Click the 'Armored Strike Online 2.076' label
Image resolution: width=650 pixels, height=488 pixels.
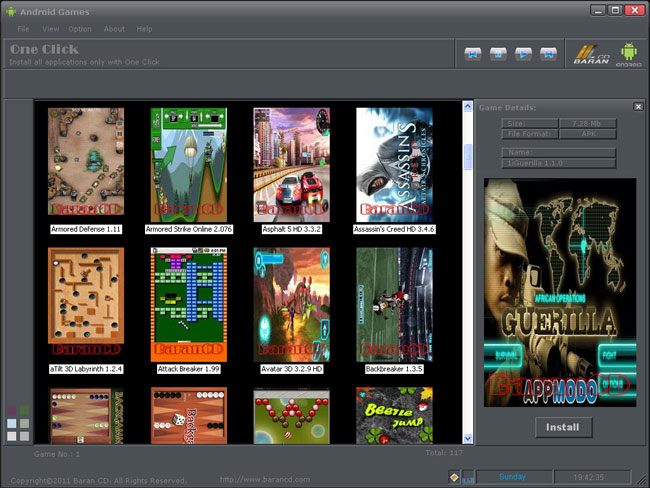coord(189,229)
